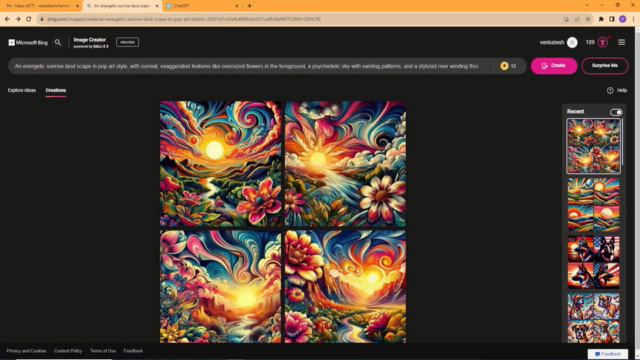Click the Help question mark icon

(x=610, y=91)
